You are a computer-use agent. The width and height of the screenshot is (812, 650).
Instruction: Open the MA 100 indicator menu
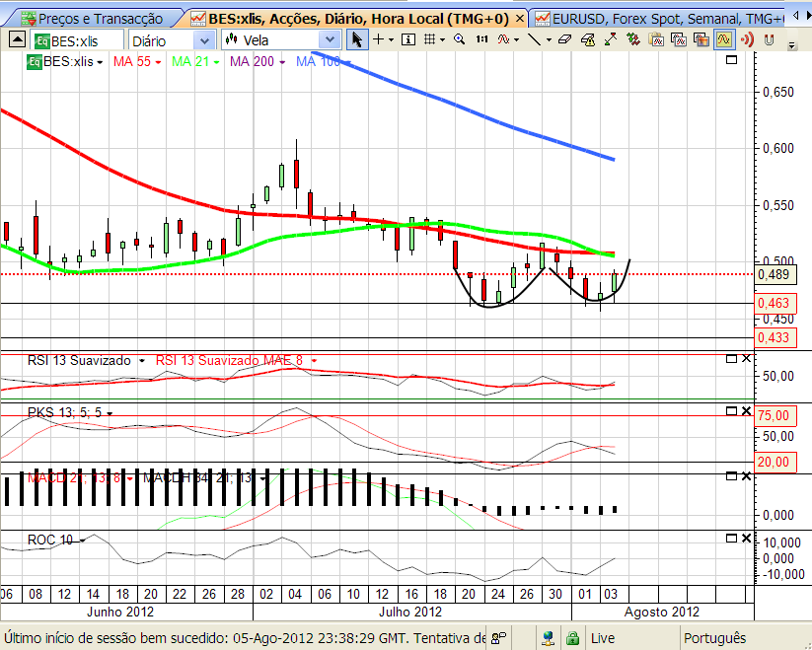[x=347, y=62]
